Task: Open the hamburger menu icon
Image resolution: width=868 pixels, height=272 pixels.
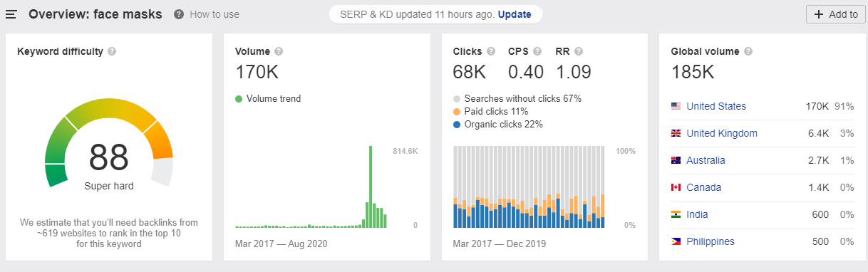Action: [x=12, y=14]
